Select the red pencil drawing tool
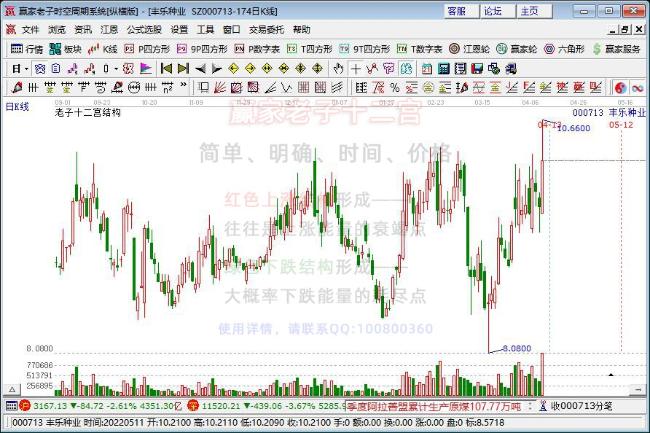Image resolution: width=650 pixels, height=433 pixels. point(17,87)
